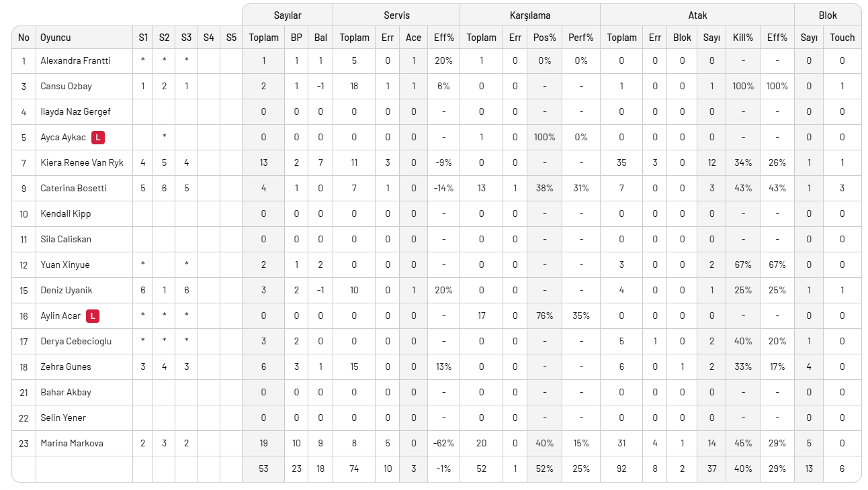This screenshot has width=868, height=490.
Task: Select the Atak group header
Action: pyautogui.click(x=697, y=15)
